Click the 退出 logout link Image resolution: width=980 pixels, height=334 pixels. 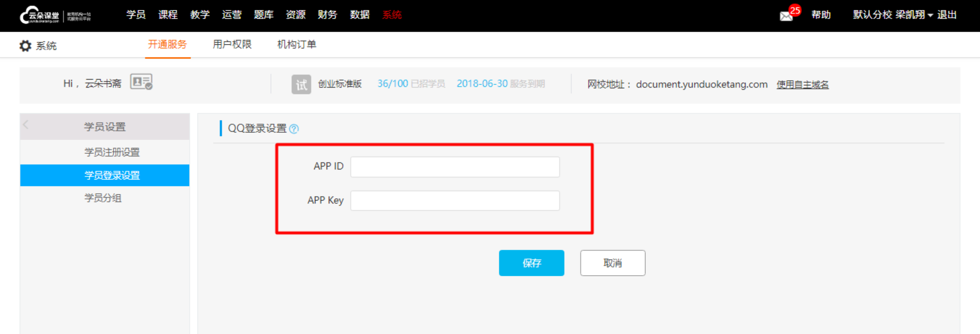tap(947, 15)
